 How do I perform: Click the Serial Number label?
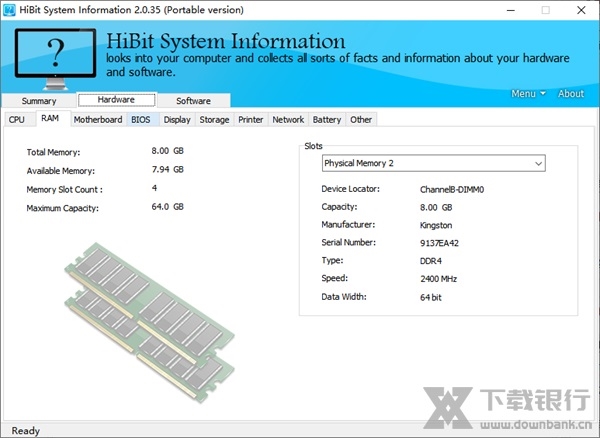click(x=349, y=243)
